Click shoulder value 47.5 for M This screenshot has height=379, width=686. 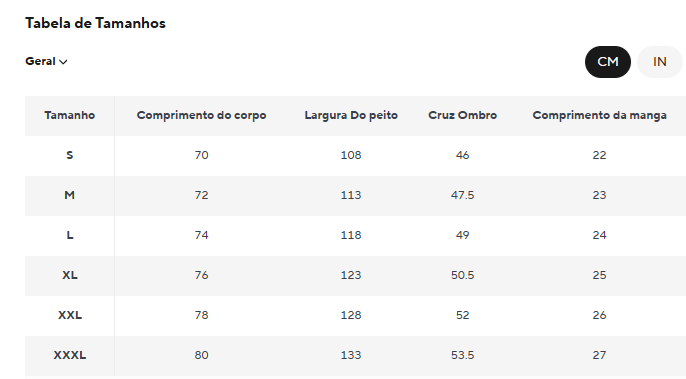462,195
